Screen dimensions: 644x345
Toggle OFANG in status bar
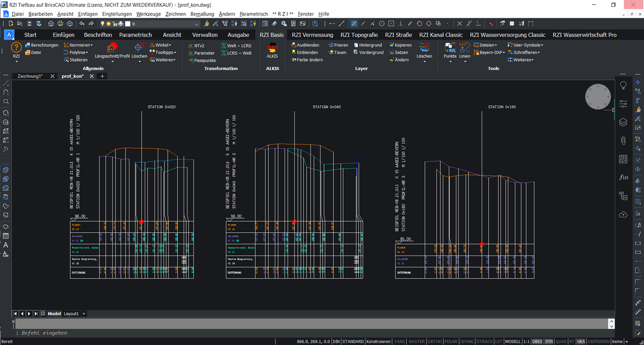tap(467, 342)
